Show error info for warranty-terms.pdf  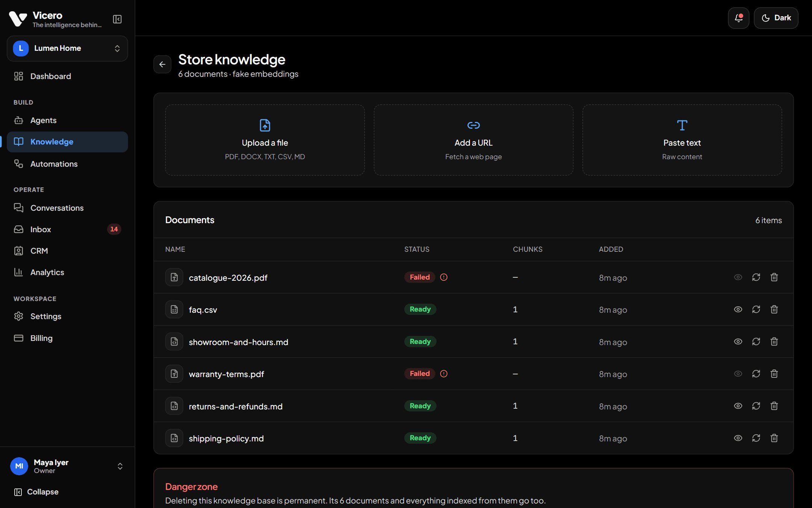coord(444,374)
